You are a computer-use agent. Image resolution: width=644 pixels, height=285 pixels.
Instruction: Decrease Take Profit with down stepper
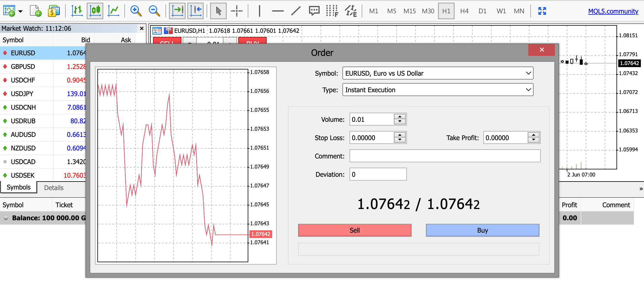coord(534,140)
